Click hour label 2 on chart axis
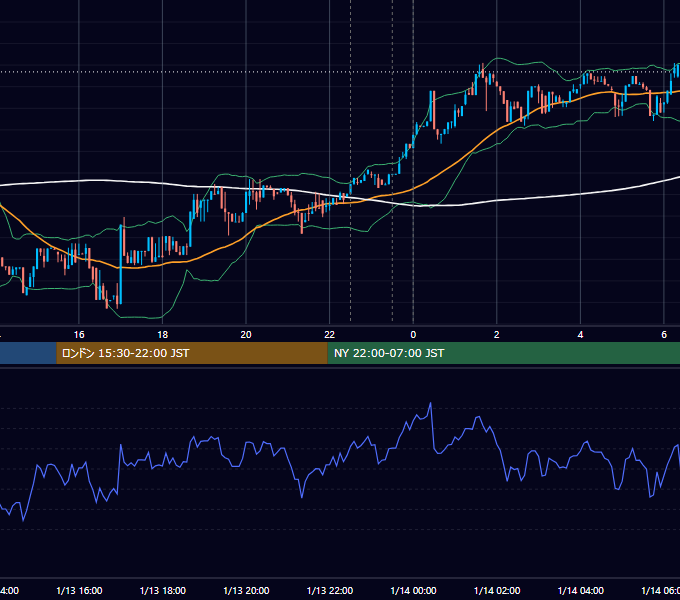680x600 pixels. 497,335
